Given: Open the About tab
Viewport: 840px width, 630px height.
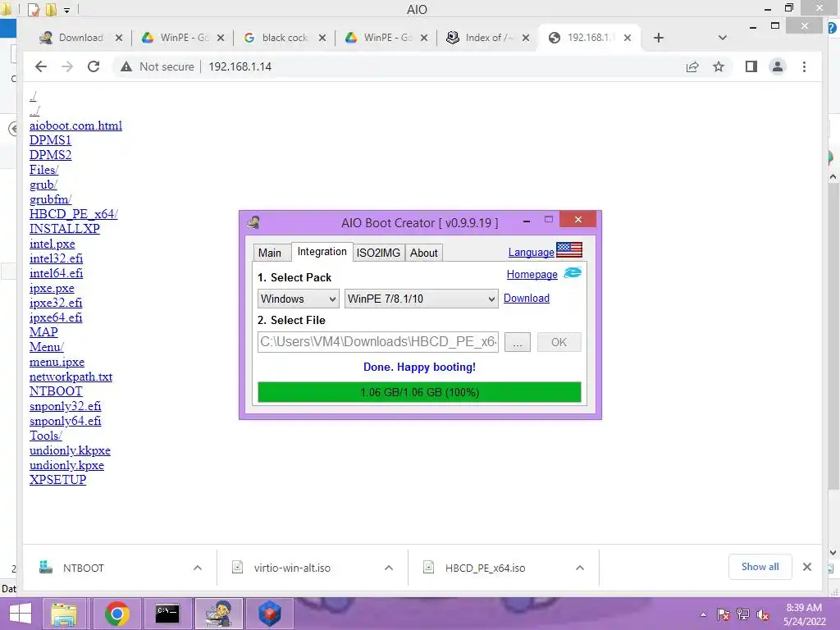Looking at the screenshot, I should [424, 253].
